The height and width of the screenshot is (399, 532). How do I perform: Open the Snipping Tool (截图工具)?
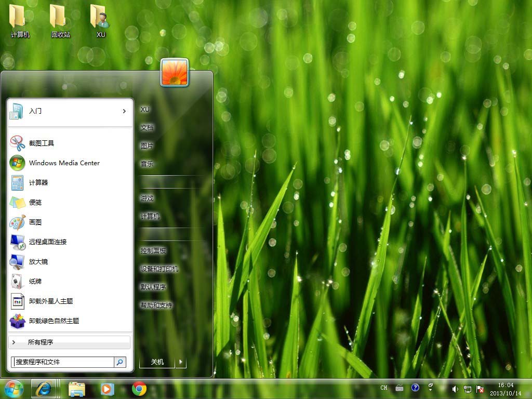(42, 143)
